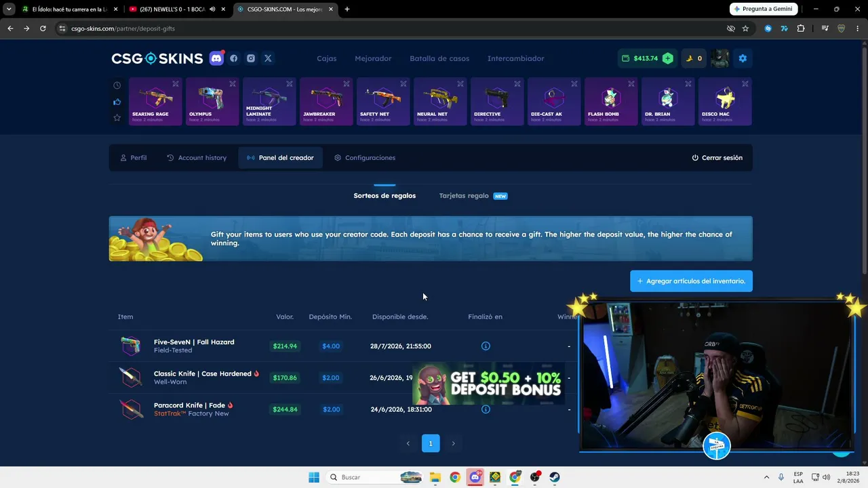This screenshot has height=488, width=868.
Task: Select the Sorteos de regalos subtab
Action: [384, 196]
